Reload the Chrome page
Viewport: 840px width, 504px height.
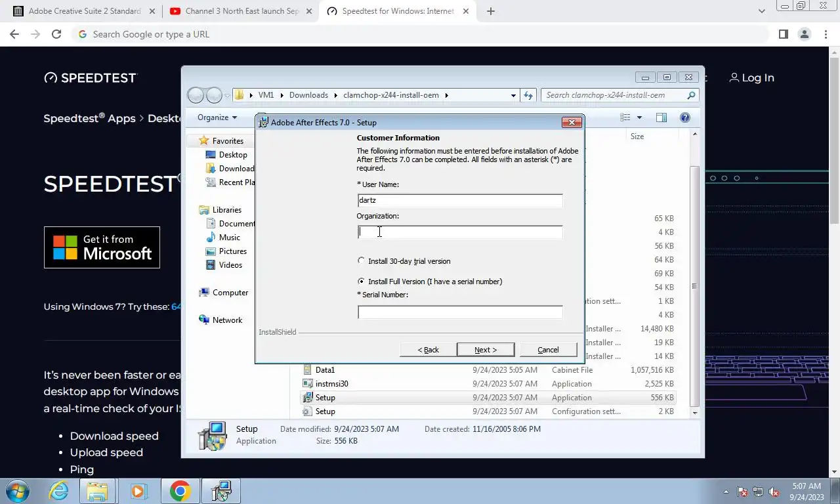point(56,34)
